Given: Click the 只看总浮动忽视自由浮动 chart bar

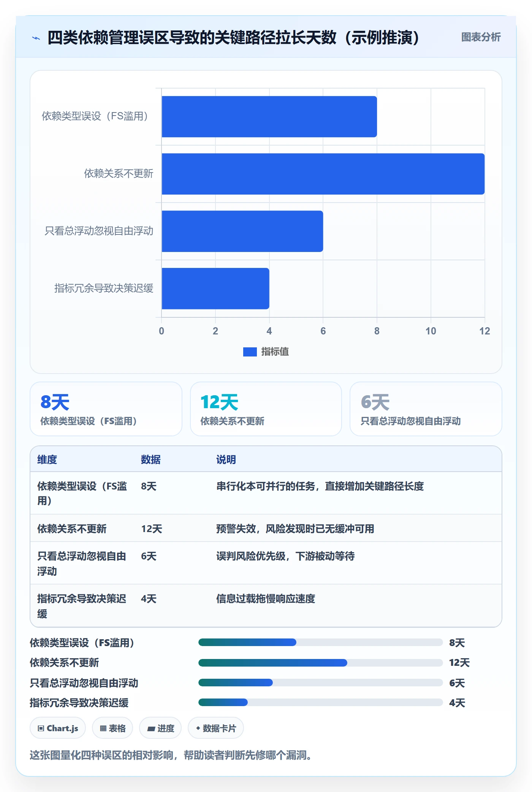Looking at the screenshot, I should 242,231.
